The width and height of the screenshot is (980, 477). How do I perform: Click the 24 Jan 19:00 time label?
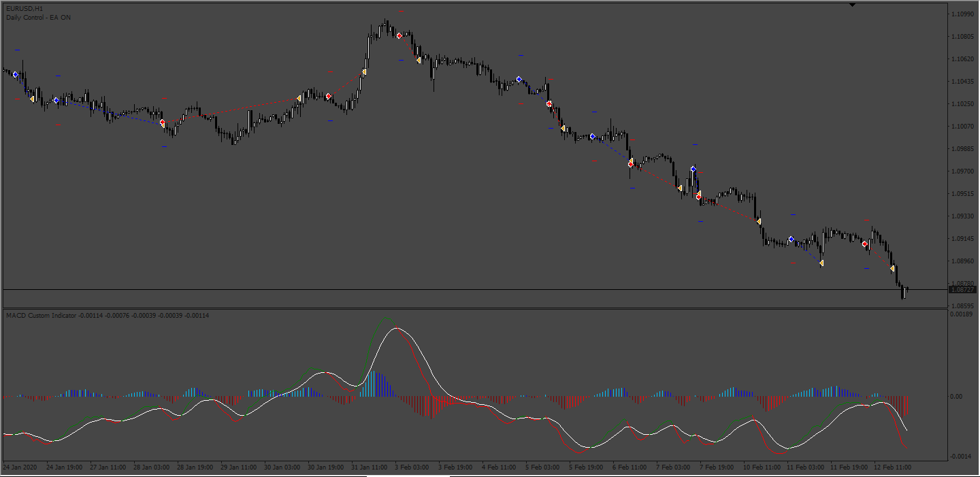click(x=65, y=468)
